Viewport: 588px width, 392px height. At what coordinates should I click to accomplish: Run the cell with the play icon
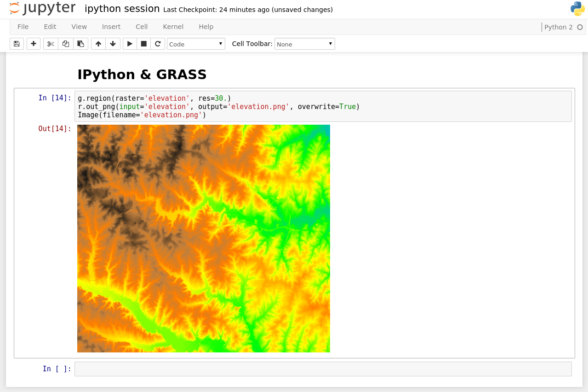[130, 44]
